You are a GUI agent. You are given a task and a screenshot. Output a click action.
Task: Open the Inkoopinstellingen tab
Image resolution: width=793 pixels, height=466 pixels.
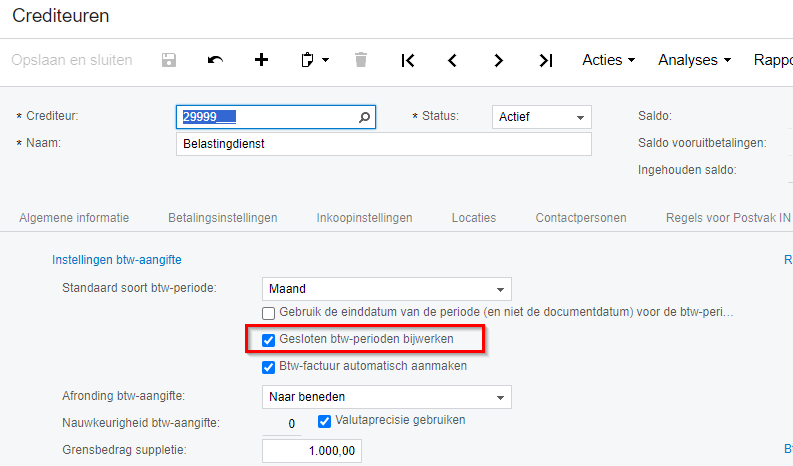tap(364, 217)
